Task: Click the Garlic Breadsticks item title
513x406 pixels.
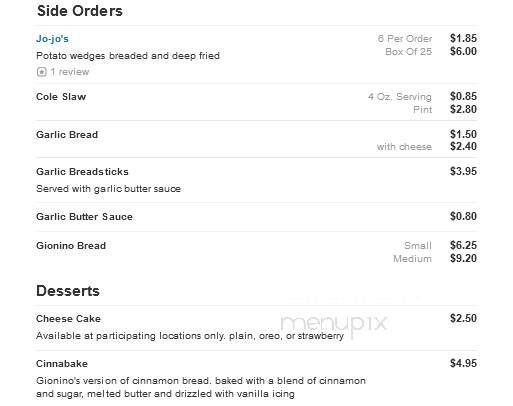Action: click(x=82, y=172)
